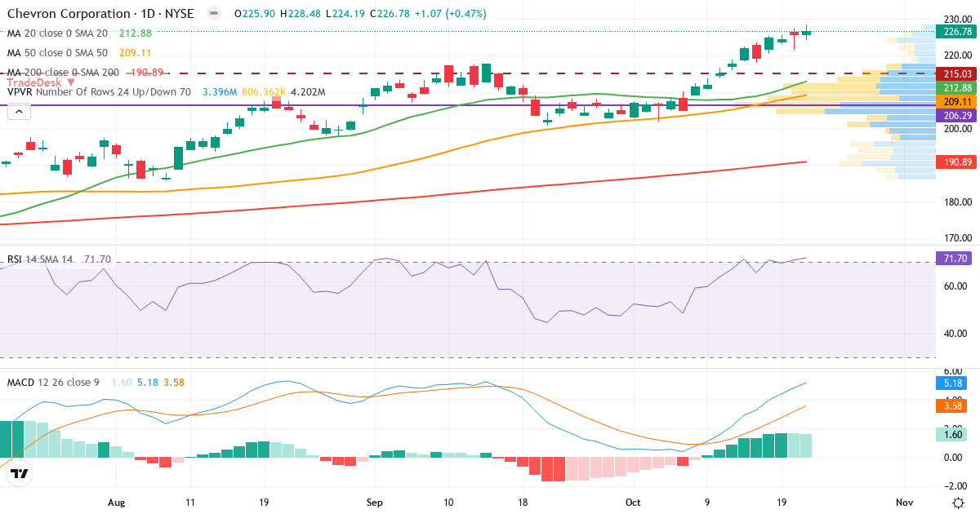Click the Oct date on time axis

pyautogui.click(x=632, y=502)
